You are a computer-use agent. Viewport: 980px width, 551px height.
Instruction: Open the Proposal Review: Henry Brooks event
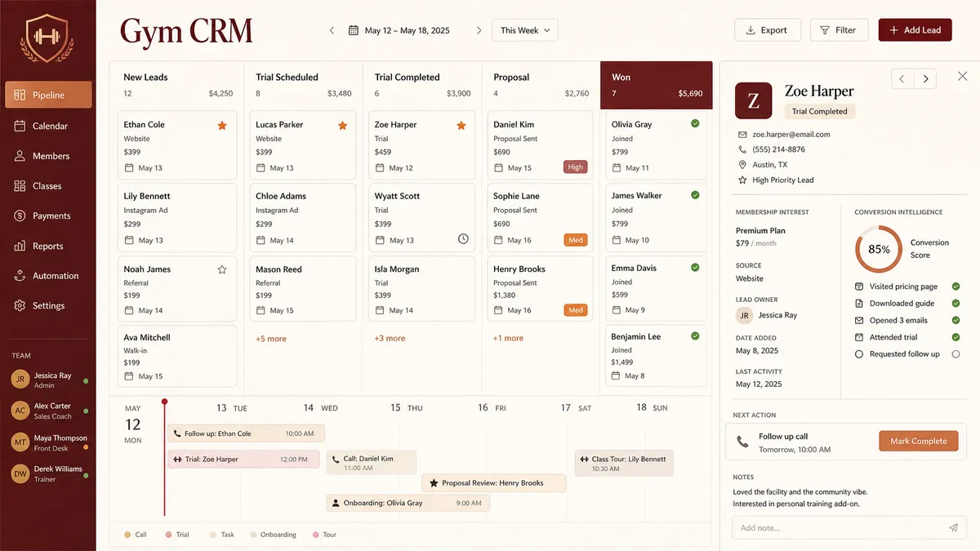pos(494,483)
